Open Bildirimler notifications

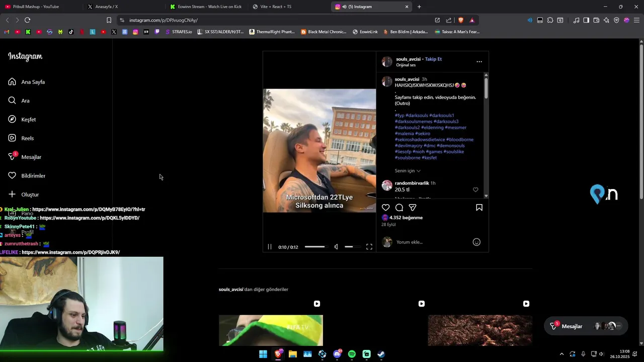pyautogui.click(x=27, y=176)
